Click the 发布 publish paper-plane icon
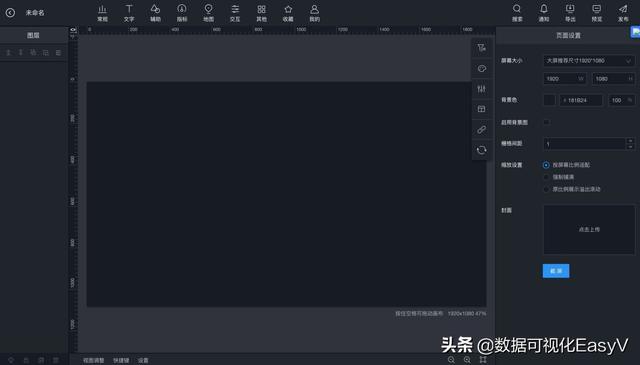This screenshot has height=365, width=640. (623, 13)
